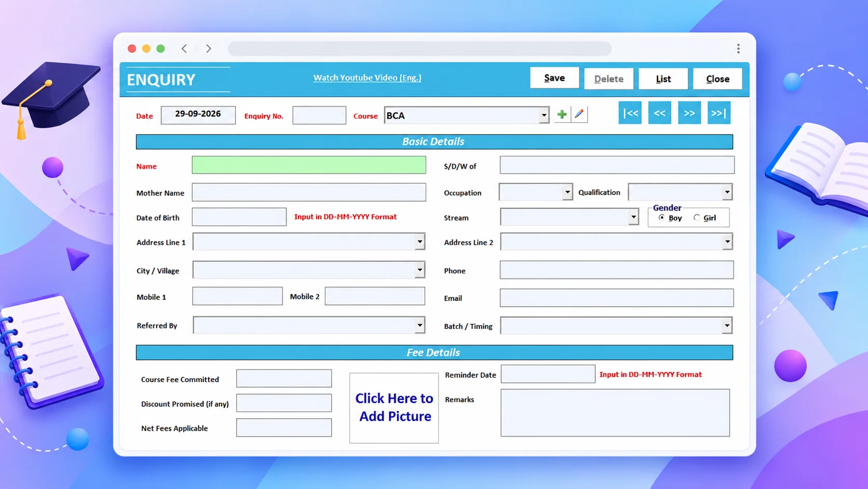This screenshot has width=868, height=489.
Task: Open the Course dropdown showing BCA
Action: pyautogui.click(x=544, y=115)
